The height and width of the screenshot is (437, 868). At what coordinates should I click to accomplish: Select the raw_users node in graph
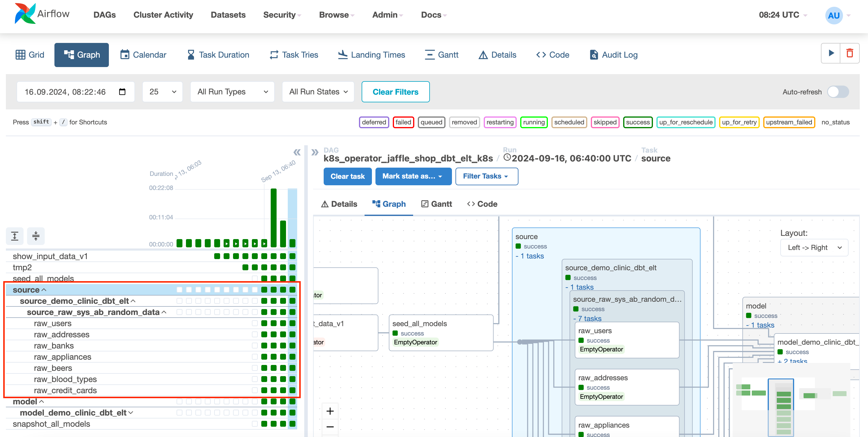(x=627, y=340)
